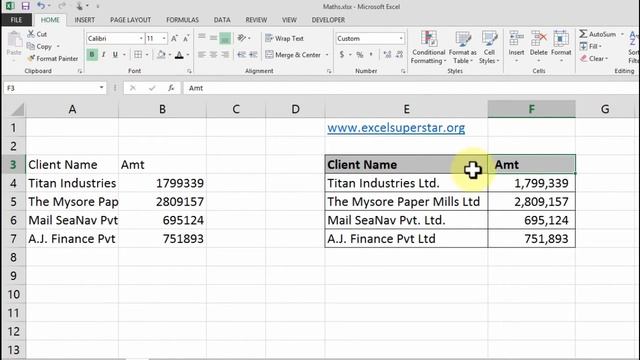Apply cell borders with the Borders icon
640x360 pixels.
(x=138, y=54)
